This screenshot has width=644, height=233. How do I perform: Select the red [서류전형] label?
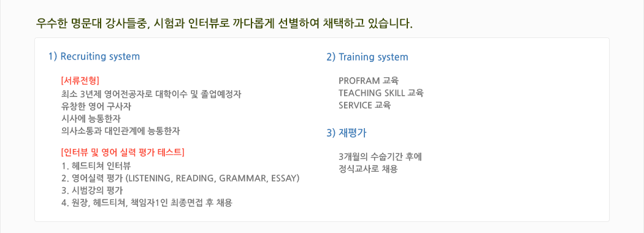click(x=80, y=80)
